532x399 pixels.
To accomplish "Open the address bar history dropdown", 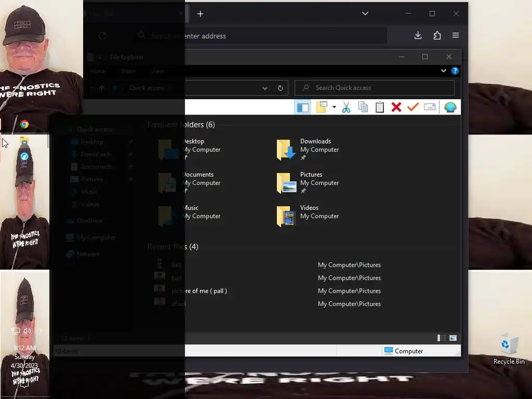I will tap(264, 88).
